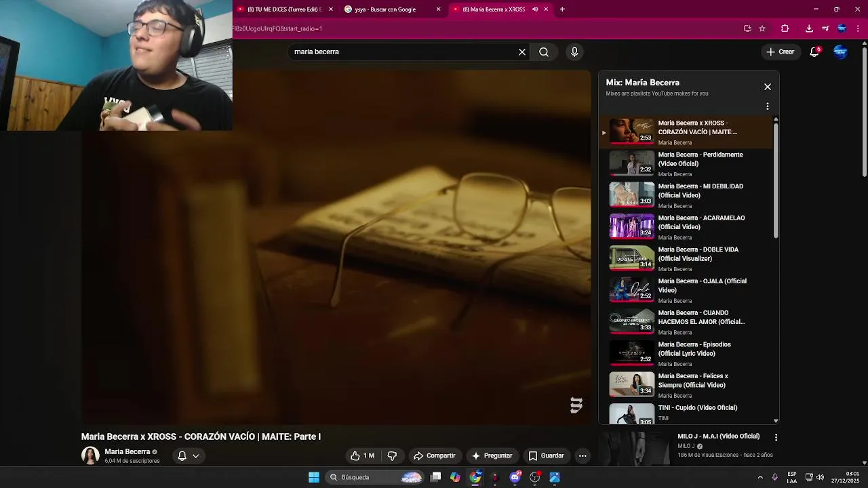Viewport: 868px width, 488px height.
Task: Open browser extensions puzzle icon
Action: [x=785, y=28]
